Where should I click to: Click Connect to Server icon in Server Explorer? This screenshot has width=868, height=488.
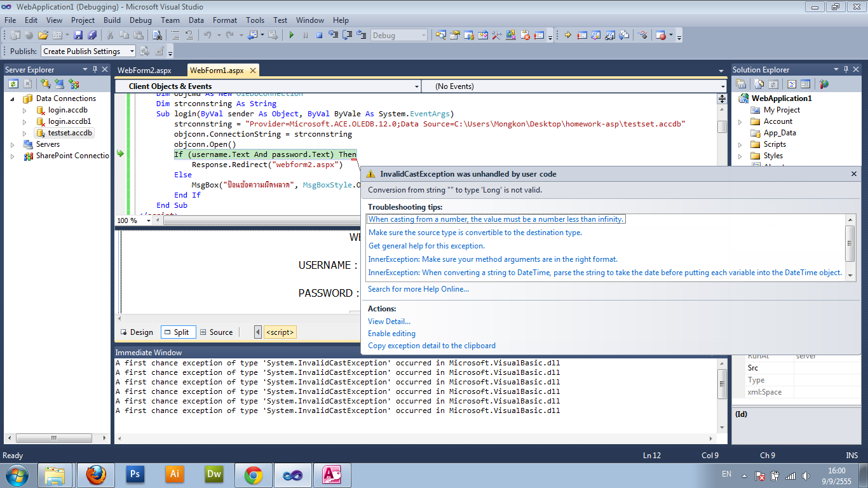coord(60,83)
